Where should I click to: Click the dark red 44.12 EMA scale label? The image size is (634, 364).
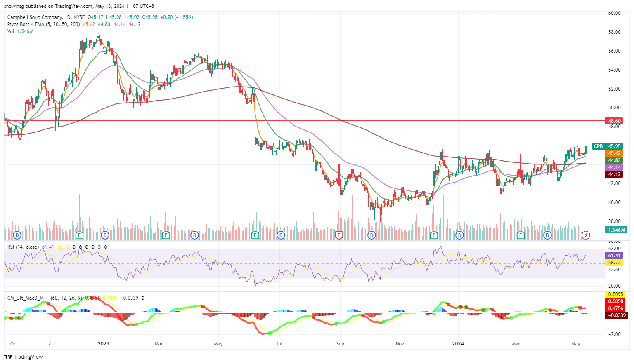tap(614, 174)
